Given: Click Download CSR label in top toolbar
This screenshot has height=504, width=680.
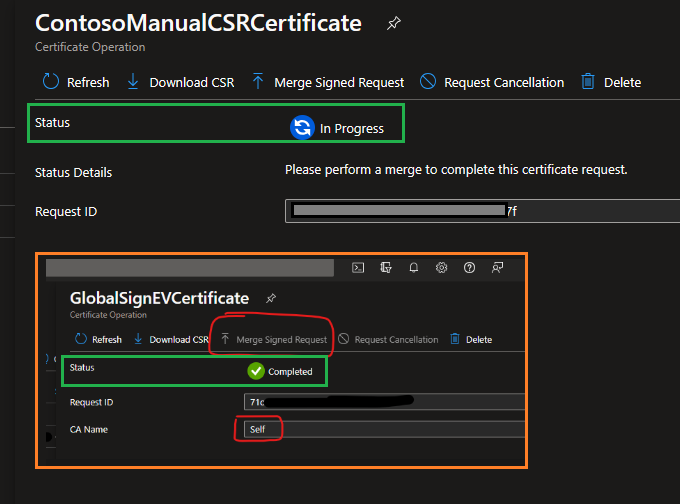Looking at the screenshot, I should click(x=192, y=82).
